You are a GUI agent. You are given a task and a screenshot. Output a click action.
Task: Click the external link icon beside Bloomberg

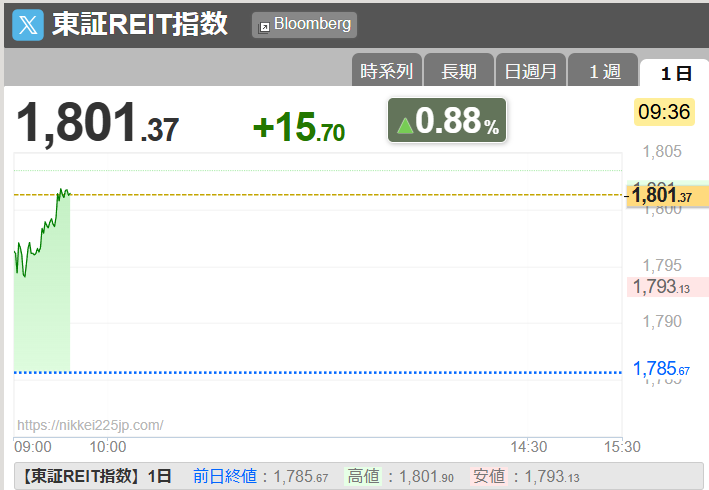point(264,28)
